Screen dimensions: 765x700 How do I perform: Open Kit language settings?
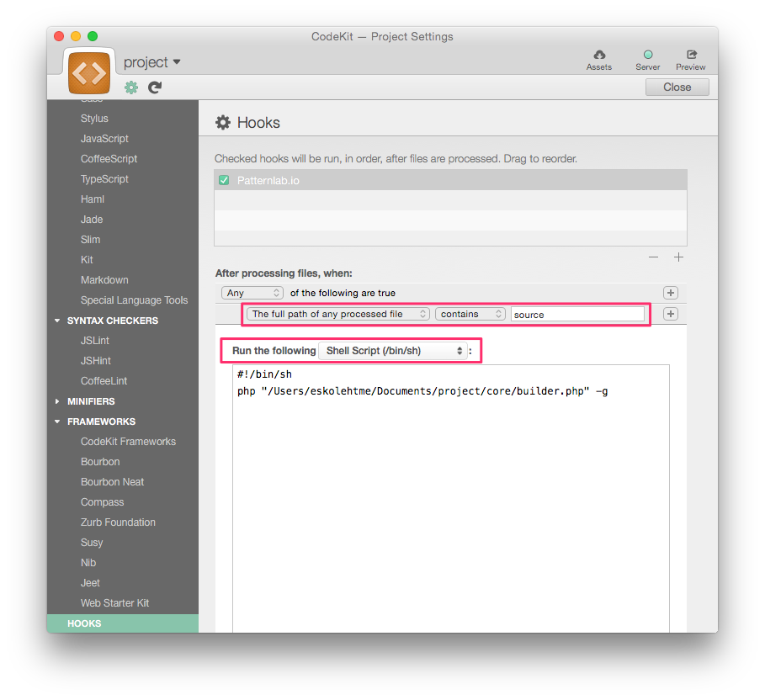(87, 260)
